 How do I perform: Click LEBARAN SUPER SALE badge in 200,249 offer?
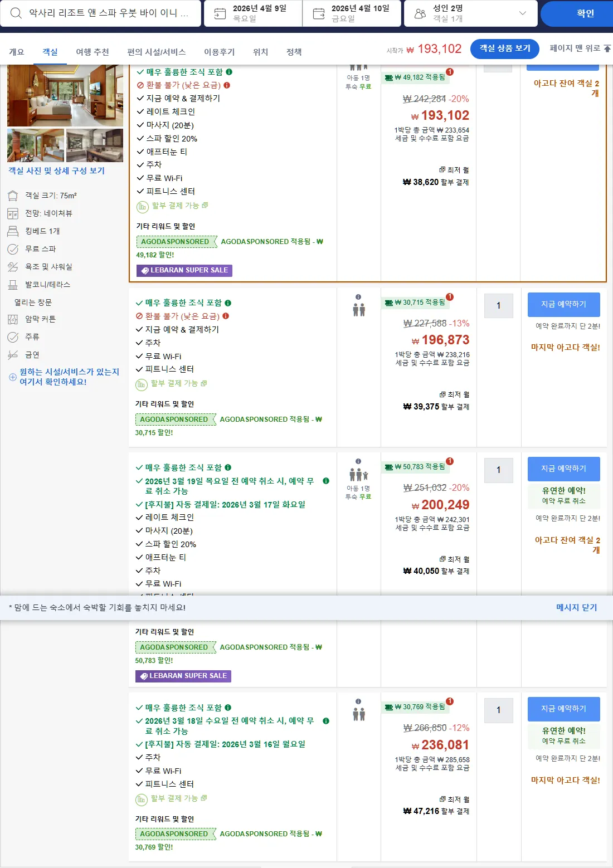(183, 676)
